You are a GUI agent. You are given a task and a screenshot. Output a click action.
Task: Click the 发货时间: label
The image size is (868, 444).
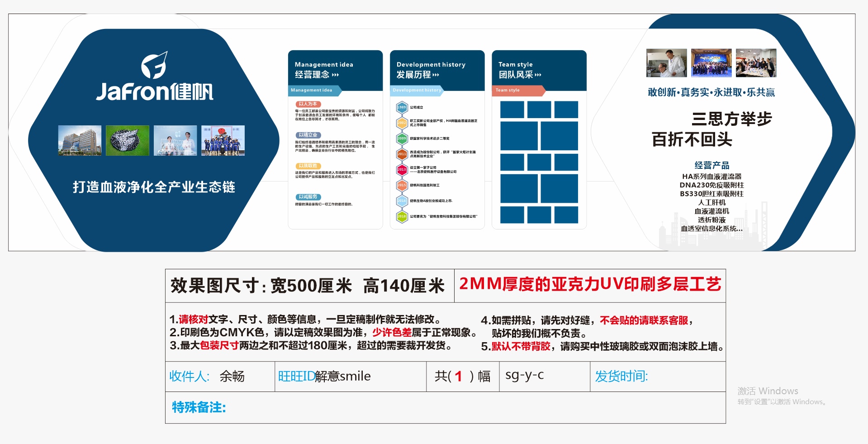tap(621, 377)
